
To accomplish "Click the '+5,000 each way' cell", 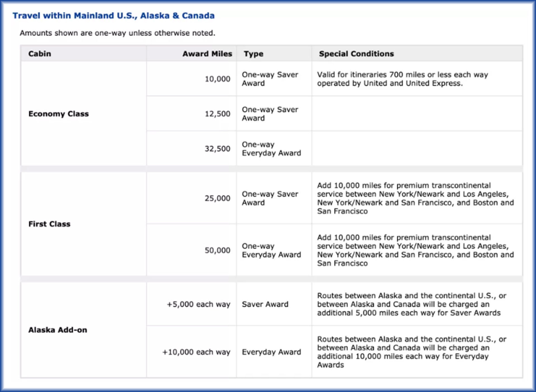I will tap(198, 304).
